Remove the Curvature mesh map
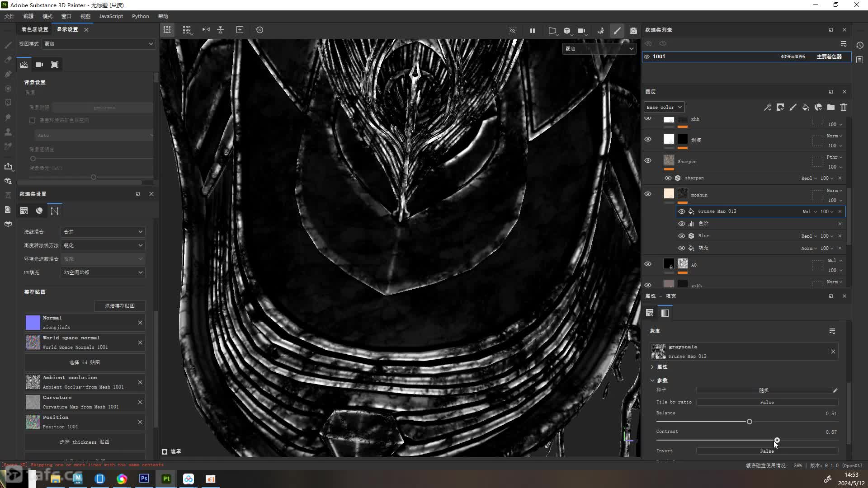Viewport: 868px width, 488px height. [x=140, y=402]
